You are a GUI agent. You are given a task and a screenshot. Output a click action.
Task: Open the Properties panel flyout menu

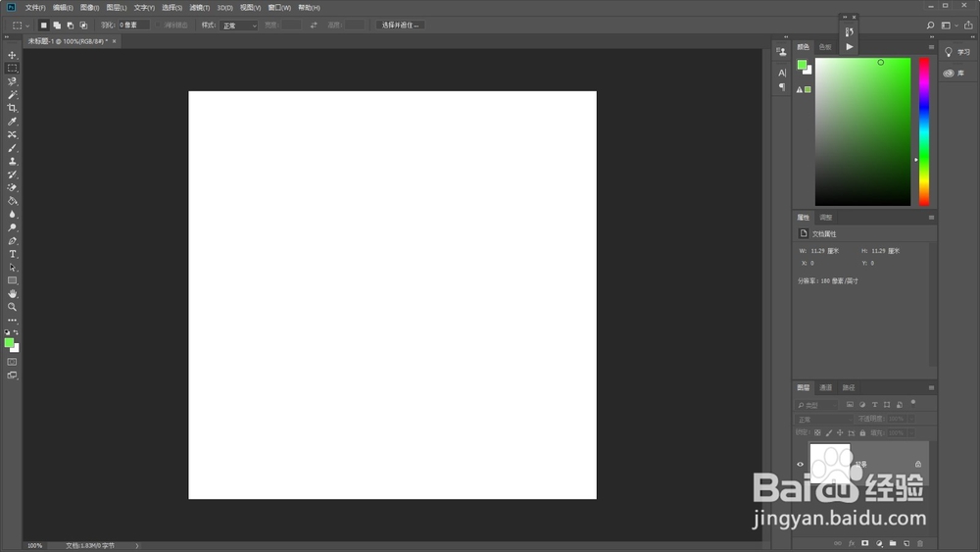pyautogui.click(x=931, y=218)
